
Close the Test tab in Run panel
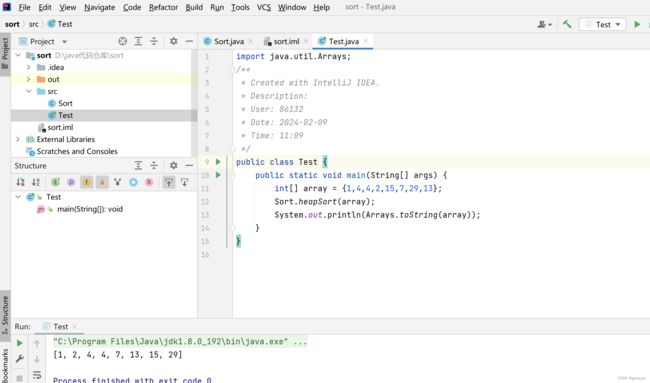click(x=75, y=327)
